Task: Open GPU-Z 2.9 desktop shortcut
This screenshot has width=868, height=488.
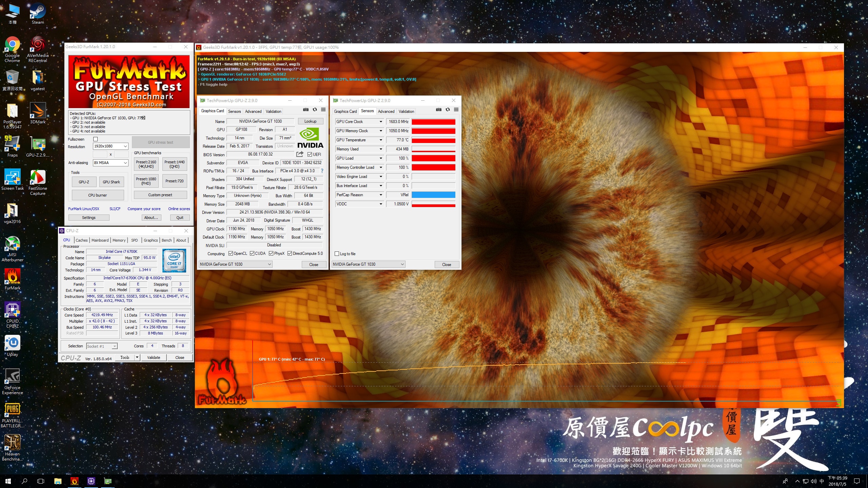Action: (38, 147)
